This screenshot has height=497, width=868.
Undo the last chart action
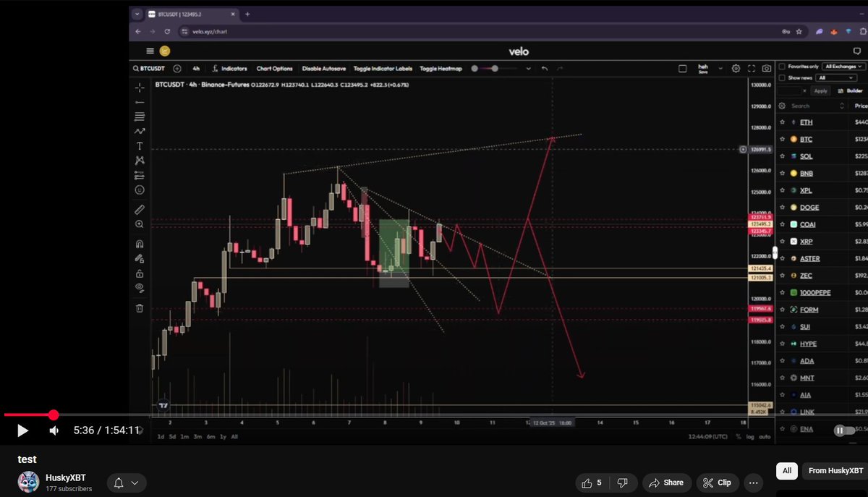click(x=545, y=69)
